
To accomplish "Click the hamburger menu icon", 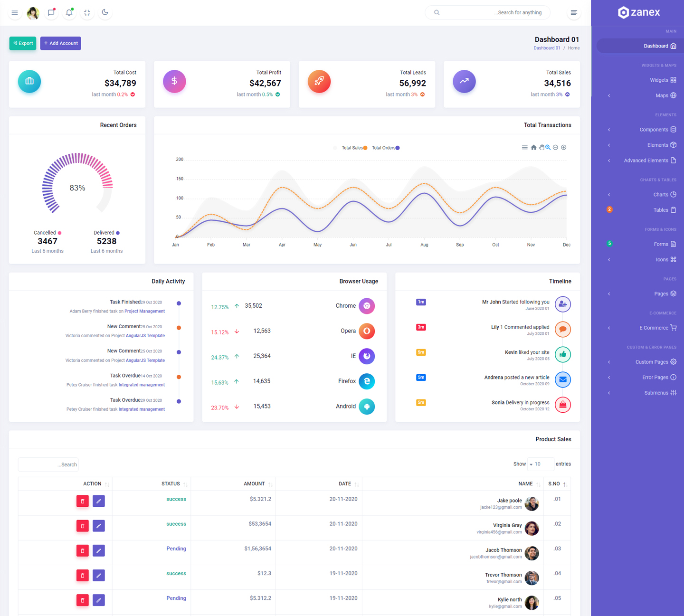I will tap(15, 13).
